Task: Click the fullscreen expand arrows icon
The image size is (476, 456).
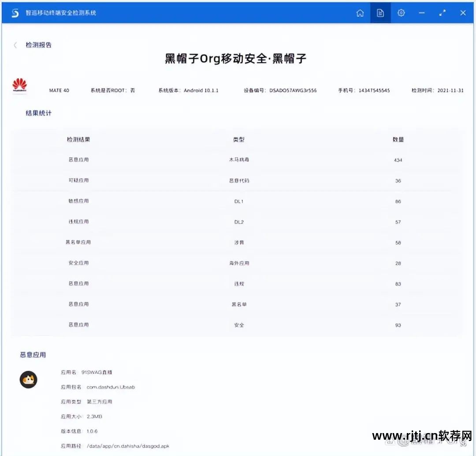Action: pos(442,13)
